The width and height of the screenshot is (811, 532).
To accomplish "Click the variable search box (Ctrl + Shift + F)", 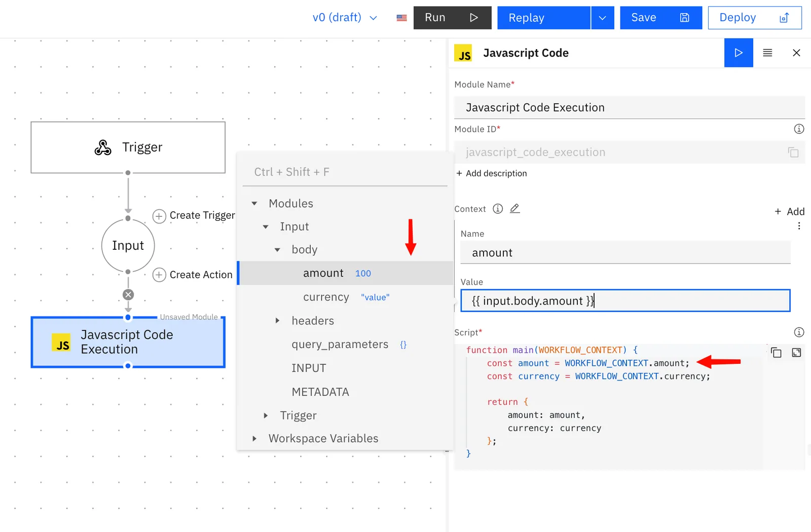I will (345, 172).
